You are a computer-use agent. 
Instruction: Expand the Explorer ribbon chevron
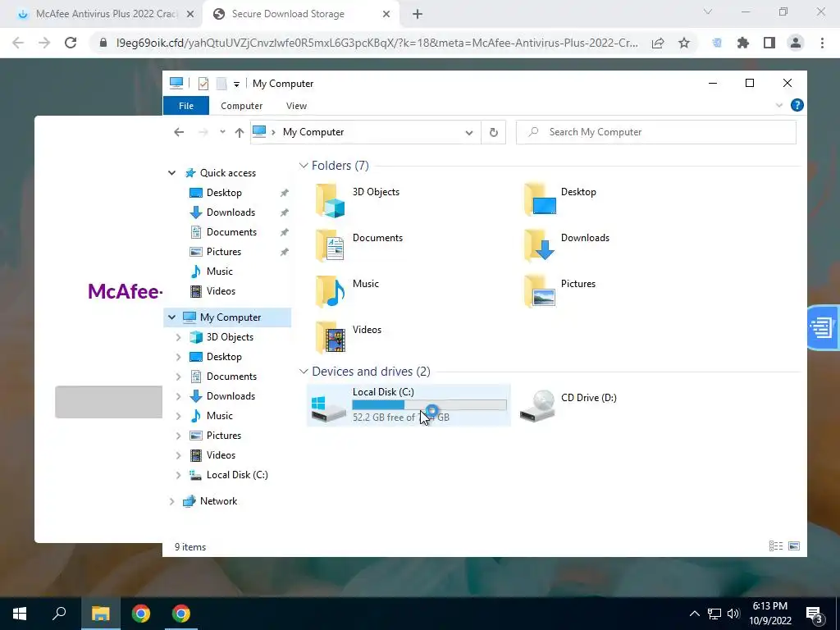(x=779, y=106)
